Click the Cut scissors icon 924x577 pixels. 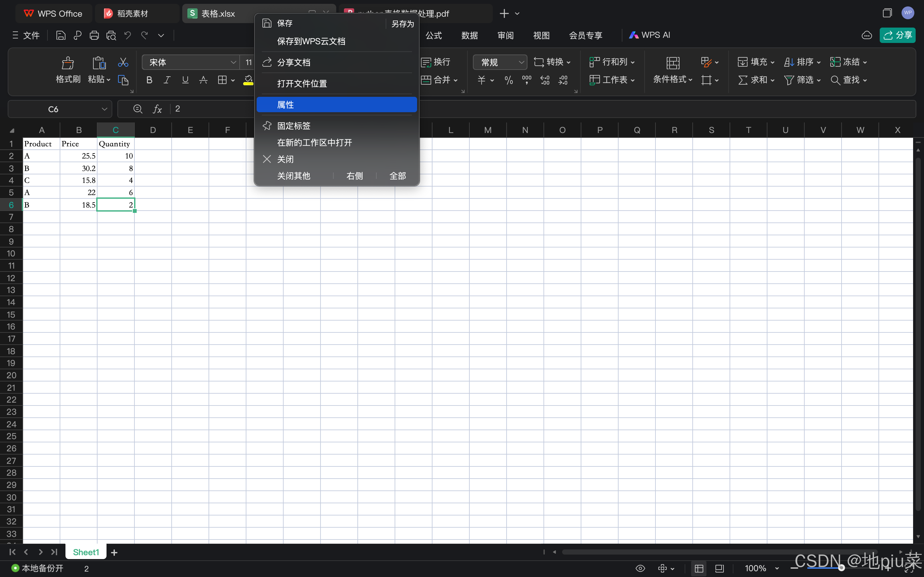point(123,62)
